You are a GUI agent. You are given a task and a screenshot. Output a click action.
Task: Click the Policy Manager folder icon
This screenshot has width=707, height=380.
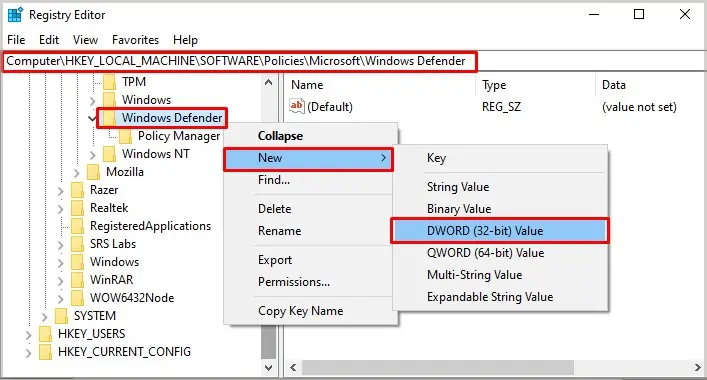(126, 136)
